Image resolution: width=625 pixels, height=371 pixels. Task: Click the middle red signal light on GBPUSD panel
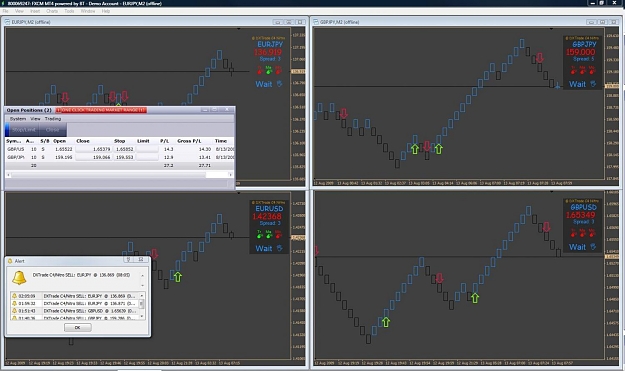point(582,234)
